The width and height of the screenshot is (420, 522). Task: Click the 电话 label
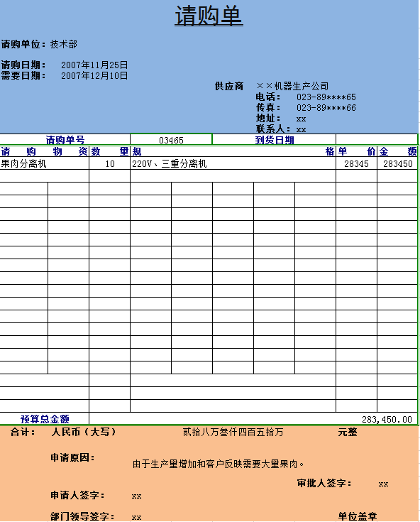268,97
